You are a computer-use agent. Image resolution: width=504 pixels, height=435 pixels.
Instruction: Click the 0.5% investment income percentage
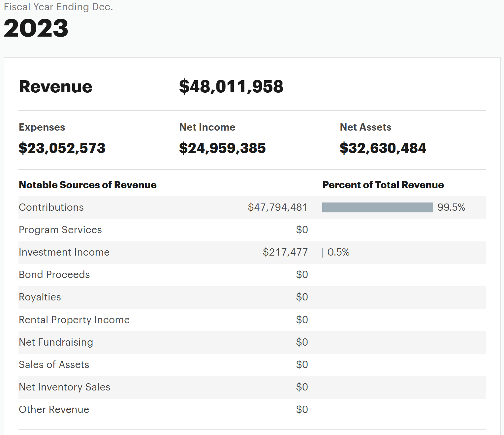pyautogui.click(x=338, y=252)
